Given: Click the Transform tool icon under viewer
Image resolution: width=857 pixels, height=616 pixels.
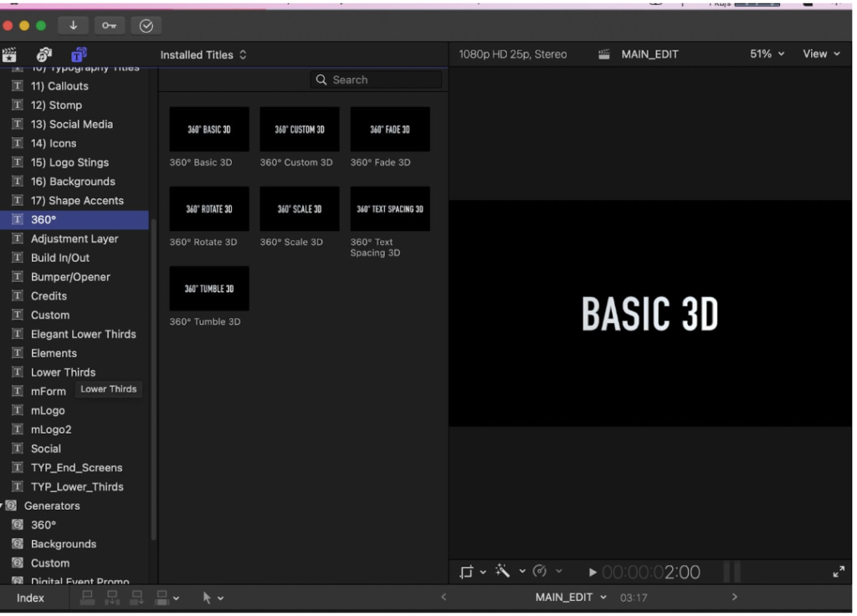Looking at the screenshot, I should coord(466,572).
